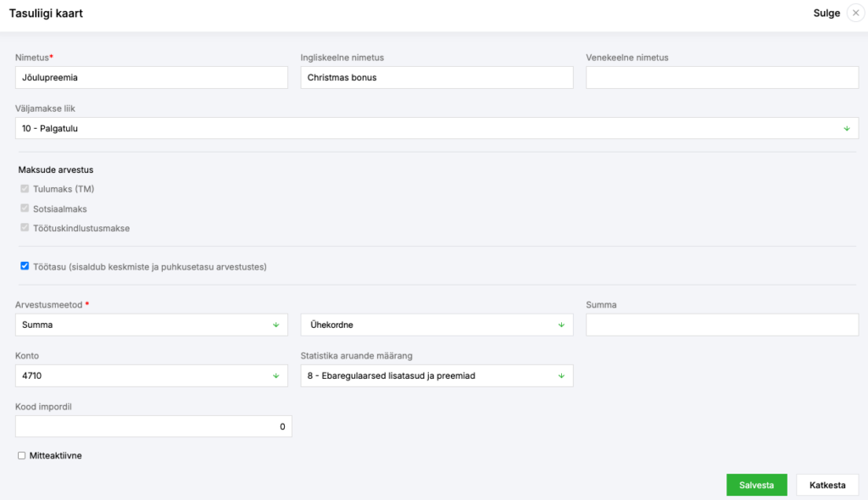Click the Kood impordil field

click(x=153, y=426)
